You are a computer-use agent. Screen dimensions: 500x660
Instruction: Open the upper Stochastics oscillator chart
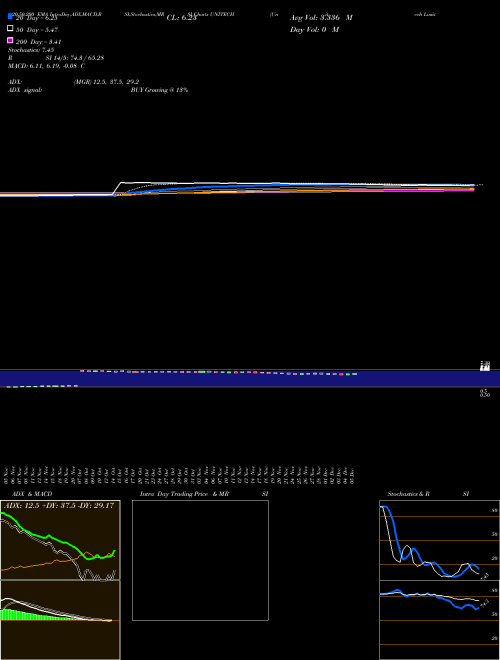click(439, 540)
